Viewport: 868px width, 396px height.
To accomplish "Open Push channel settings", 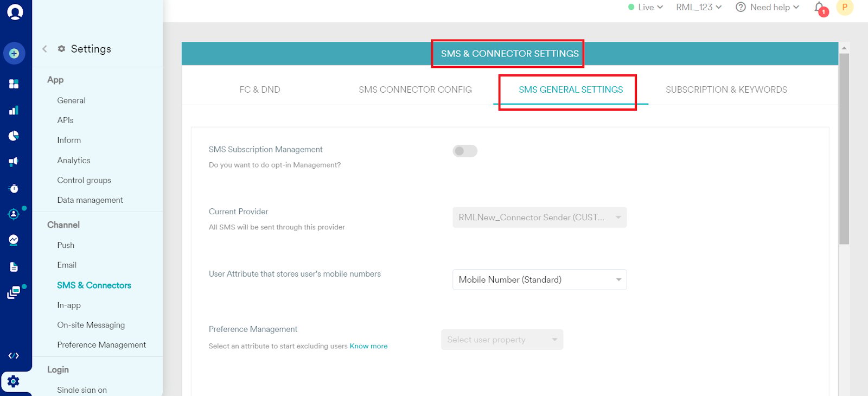I will 66,245.
